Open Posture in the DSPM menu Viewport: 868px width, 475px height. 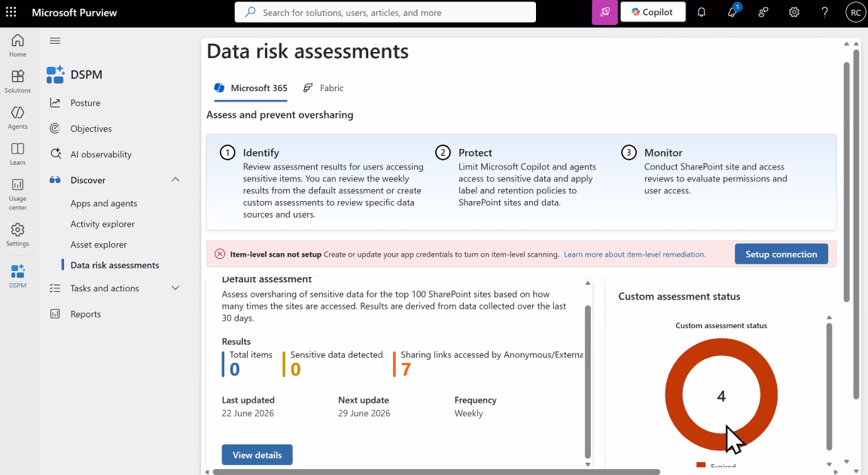coord(85,103)
